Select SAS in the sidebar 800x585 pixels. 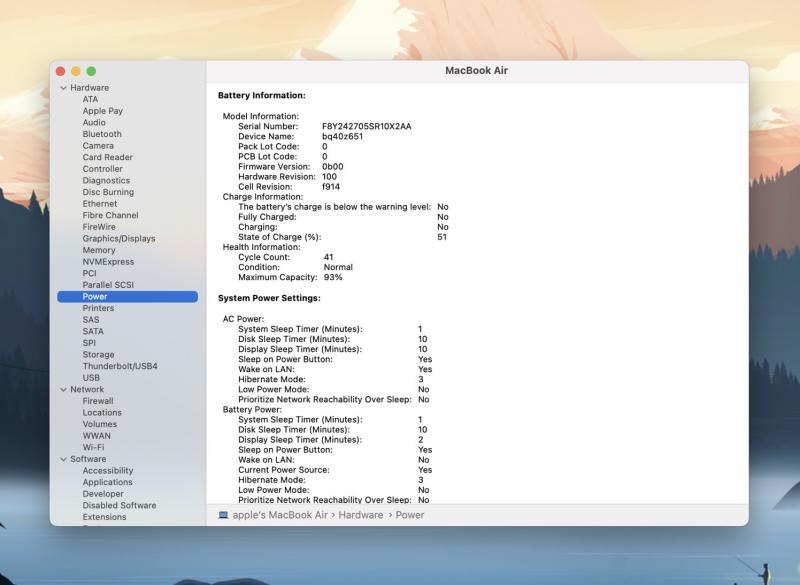[91, 320]
